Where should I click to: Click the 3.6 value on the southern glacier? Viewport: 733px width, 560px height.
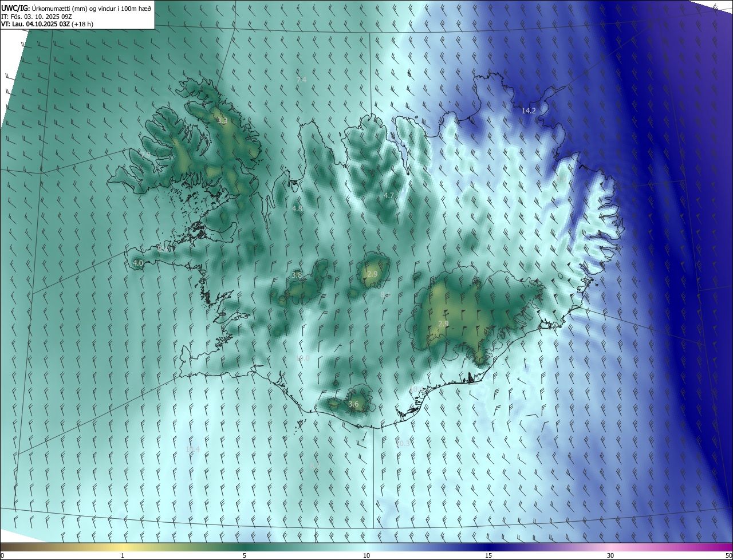pyautogui.click(x=353, y=404)
